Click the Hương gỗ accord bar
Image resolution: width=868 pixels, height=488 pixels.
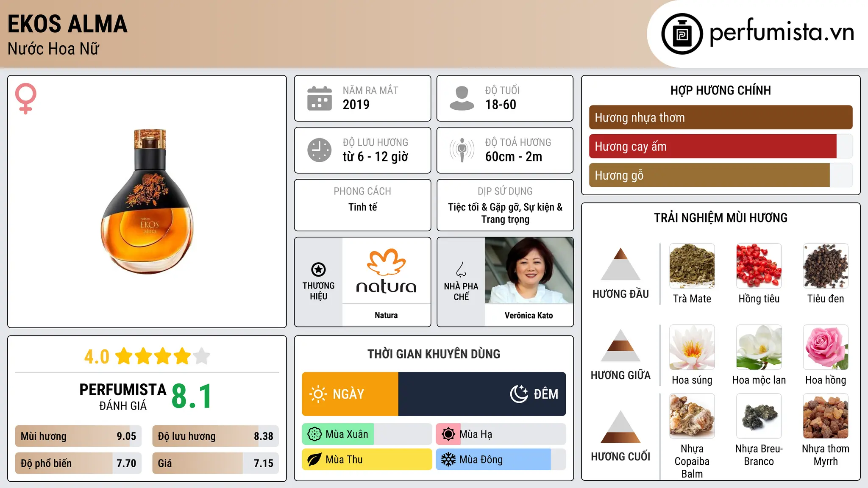(721, 175)
